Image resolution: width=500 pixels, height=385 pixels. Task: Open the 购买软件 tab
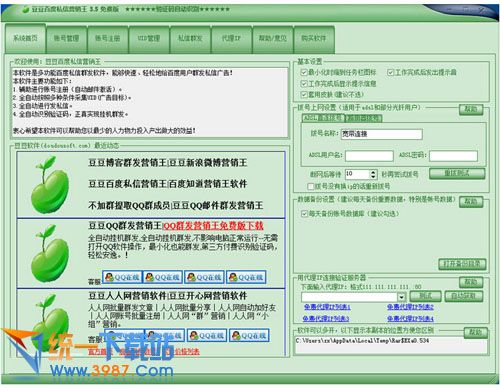tap(314, 39)
